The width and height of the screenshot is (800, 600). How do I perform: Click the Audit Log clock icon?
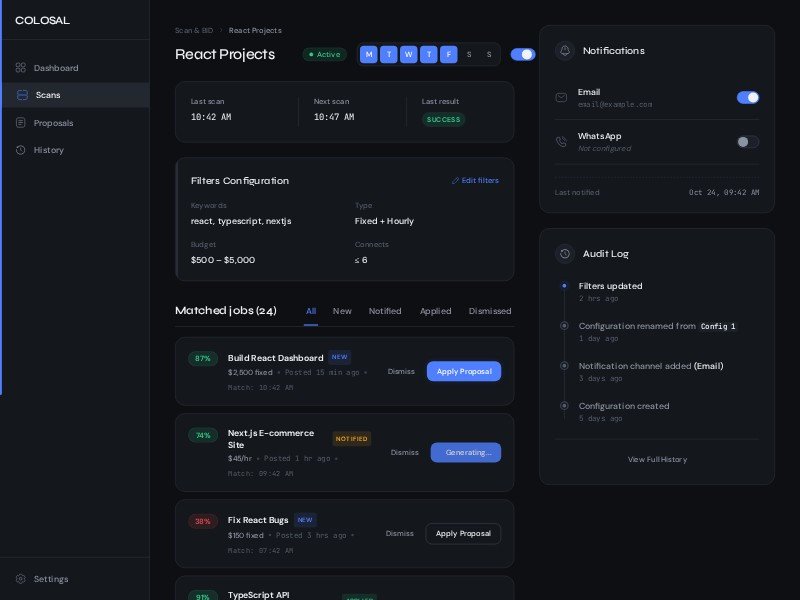[565, 254]
